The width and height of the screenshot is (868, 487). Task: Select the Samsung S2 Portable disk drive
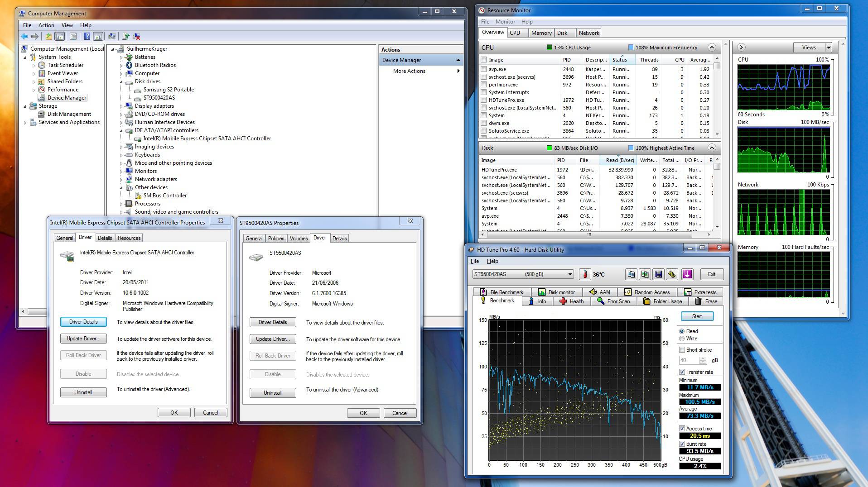pyautogui.click(x=169, y=90)
